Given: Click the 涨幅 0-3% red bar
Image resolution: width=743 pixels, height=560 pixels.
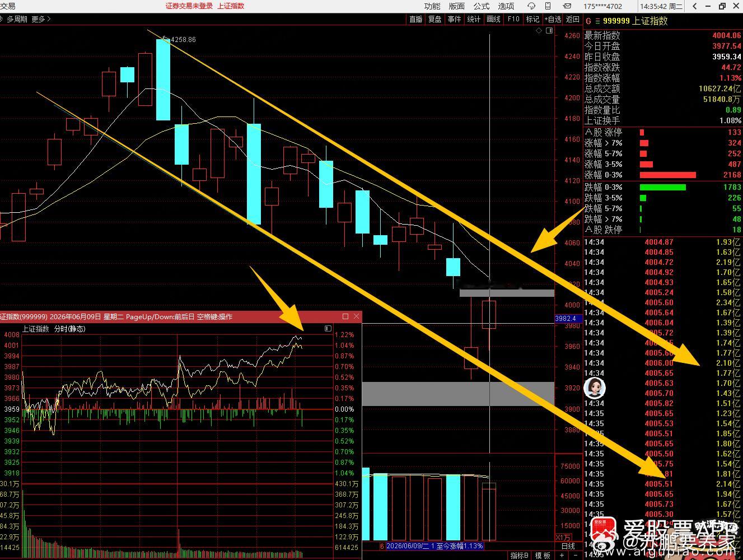Looking at the screenshot, I should click(667, 175).
